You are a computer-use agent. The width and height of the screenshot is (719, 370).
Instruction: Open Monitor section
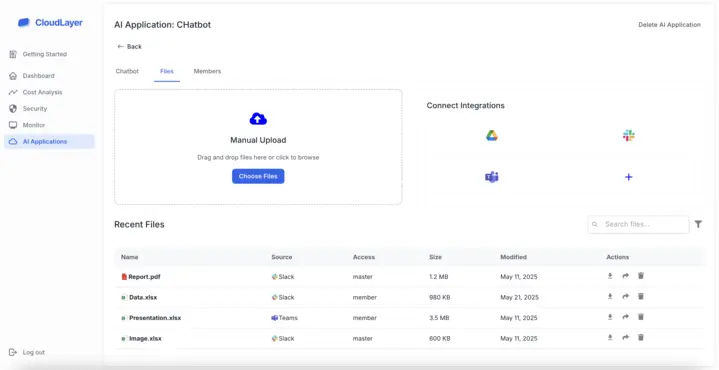pyautogui.click(x=27, y=125)
